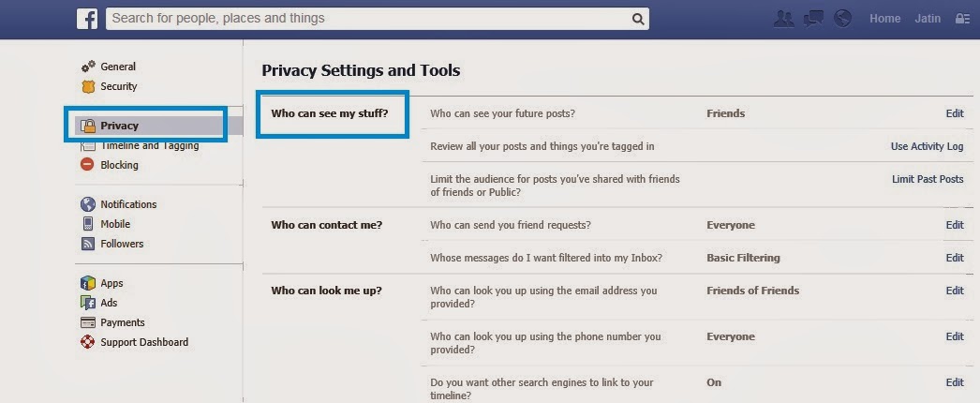Click into the search input field
Screen dimensions: 980x403
[x=365, y=19]
